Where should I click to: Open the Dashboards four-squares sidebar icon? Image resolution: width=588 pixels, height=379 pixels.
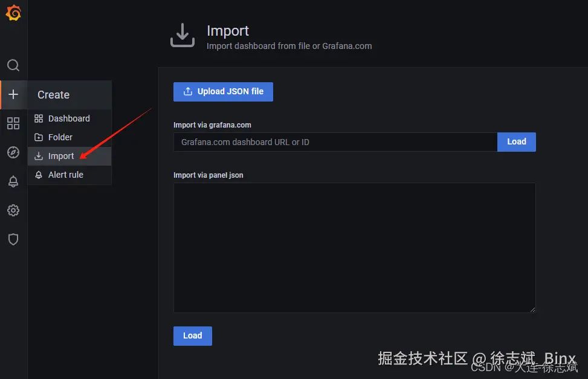[13, 123]
